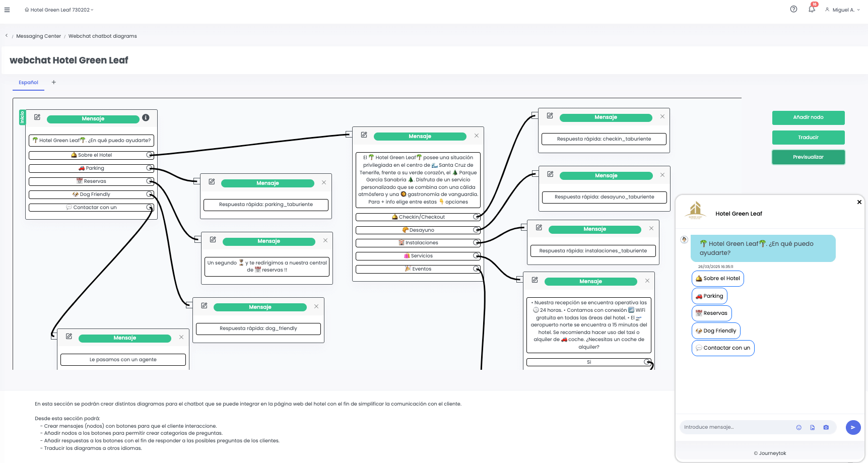Click the help question mark icon
This screenshot has width=868, height=463.
793,9
